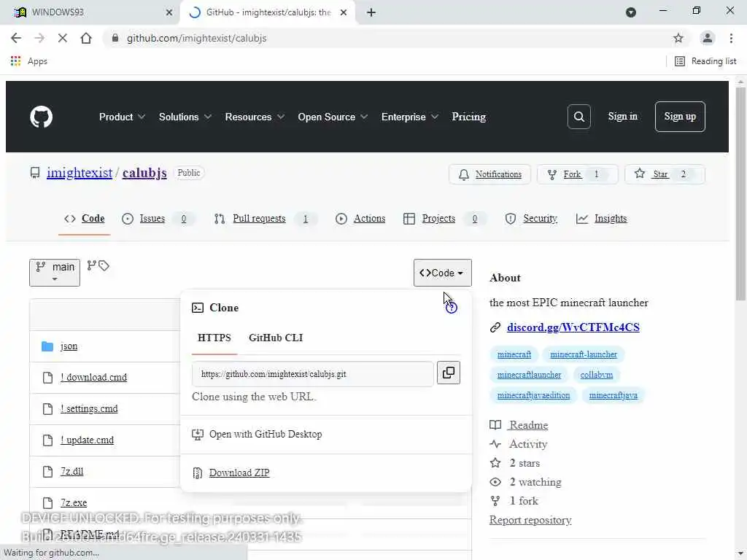Click the collabvm topic tag
The width and height of the screenshot is (747, 560).
click(597, 375)
